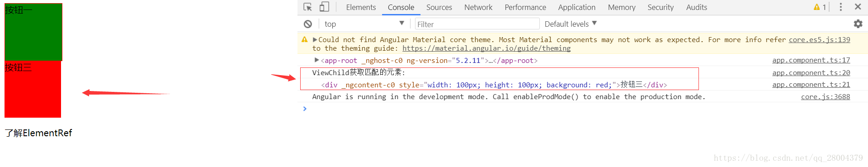This screenshot has width=868, height=167.
Task: Open the Memory tab
Action: click(622, 7)
